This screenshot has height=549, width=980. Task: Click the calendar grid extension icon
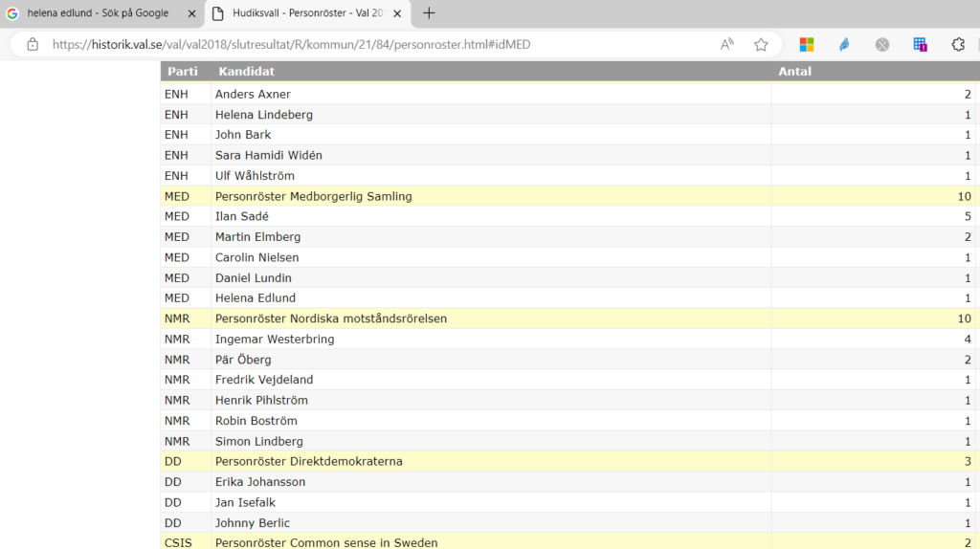pyautogui.click(x=920, y=44)
